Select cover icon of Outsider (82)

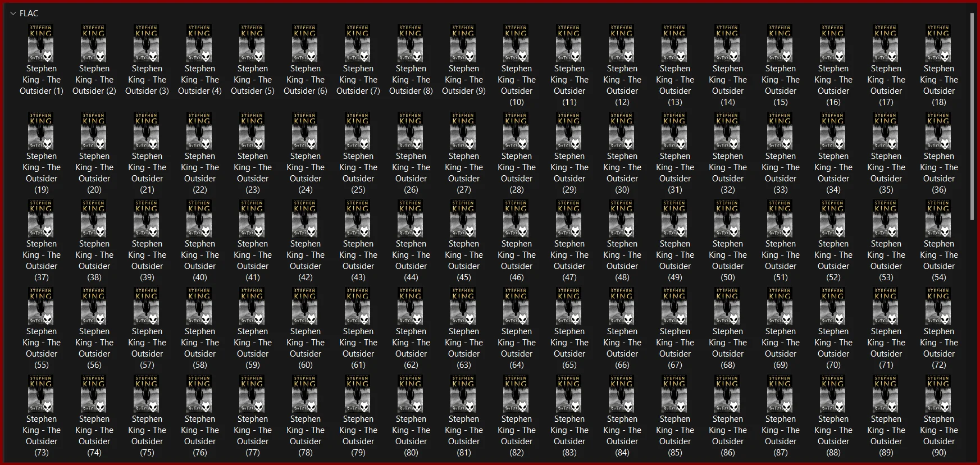click(517, 393)
